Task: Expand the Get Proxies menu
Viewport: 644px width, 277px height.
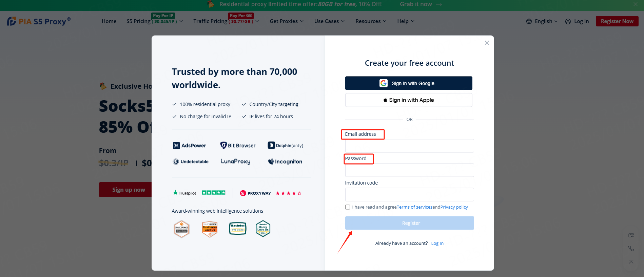Action: [287, 21]
